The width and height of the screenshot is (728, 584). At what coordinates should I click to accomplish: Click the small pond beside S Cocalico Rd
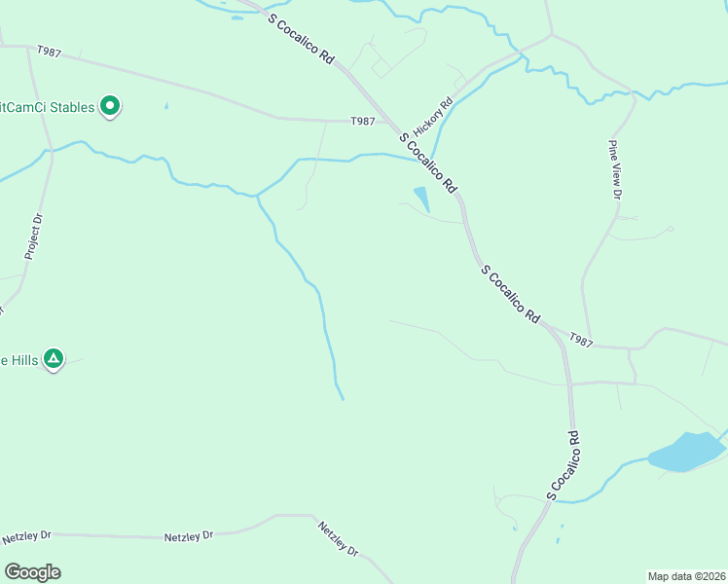coord(422,199)
